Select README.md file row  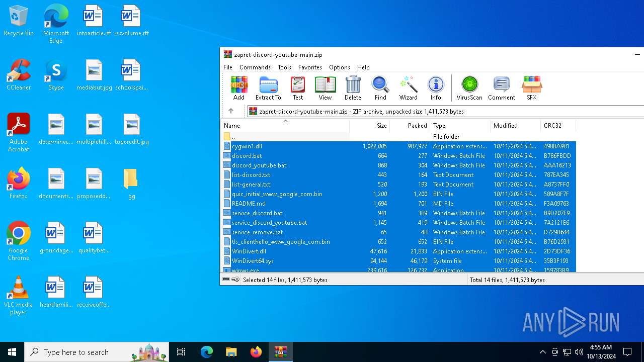pos(398,203)
